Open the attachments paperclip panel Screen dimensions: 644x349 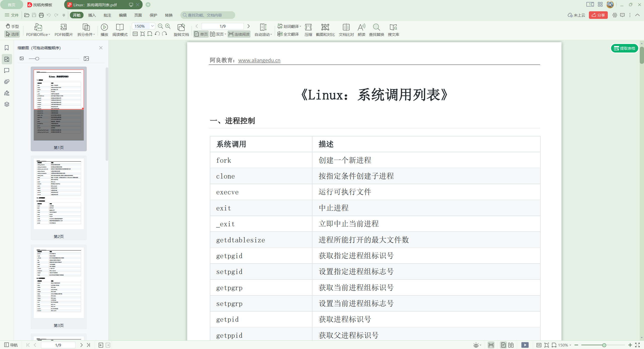pyautogui.click(x=7, y=82)
